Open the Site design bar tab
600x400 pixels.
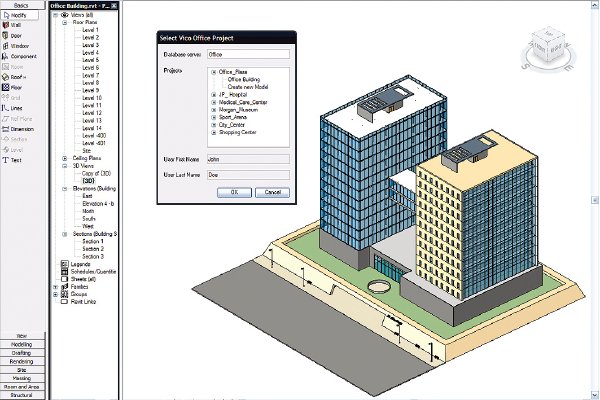coord(22,370)
